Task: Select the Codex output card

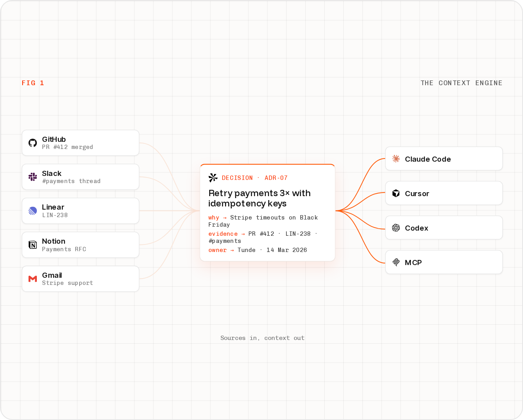Action: click(444, 228)
